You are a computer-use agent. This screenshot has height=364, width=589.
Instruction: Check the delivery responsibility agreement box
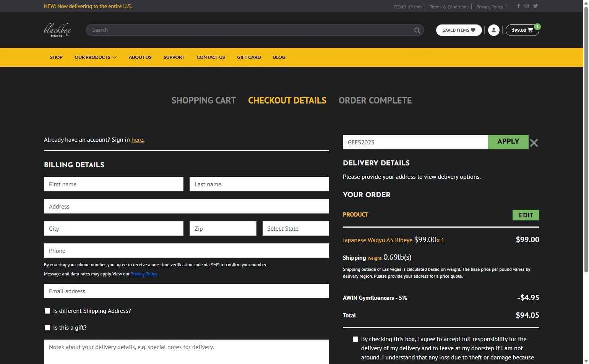pos(355,339)
